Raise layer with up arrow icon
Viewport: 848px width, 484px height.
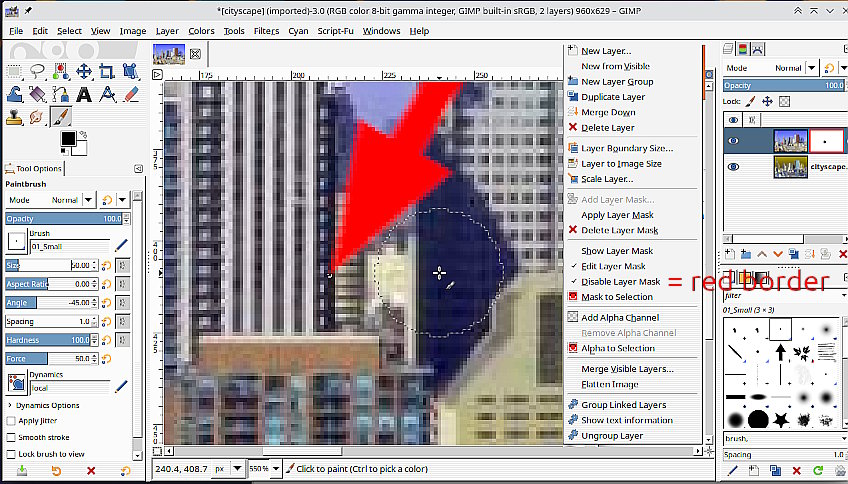(x=761, y=253)
